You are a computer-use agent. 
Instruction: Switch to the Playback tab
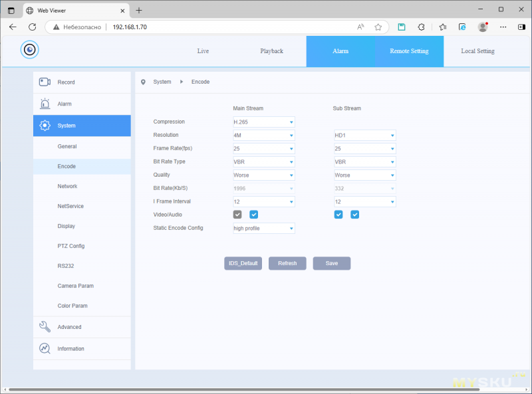click(x=272, y=51)
